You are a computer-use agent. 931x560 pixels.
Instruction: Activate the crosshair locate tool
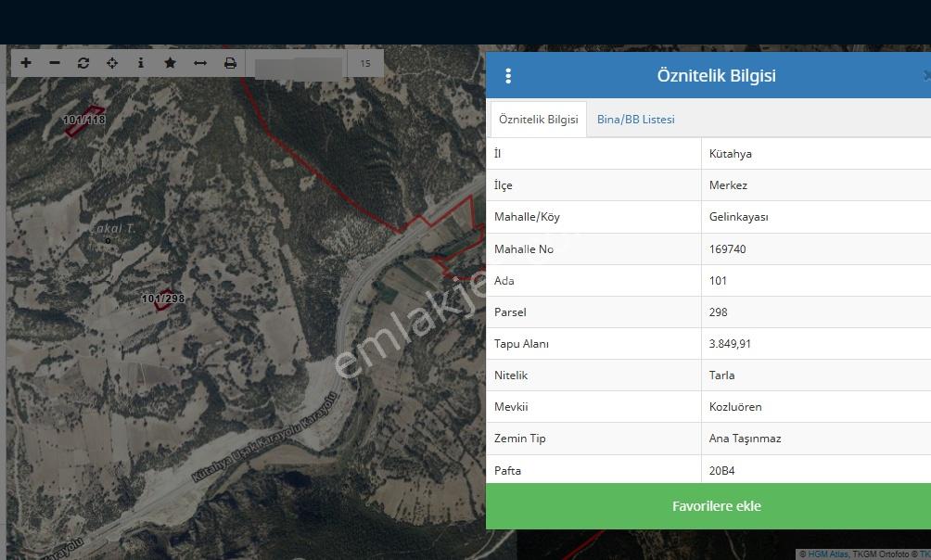coord(112,63)
